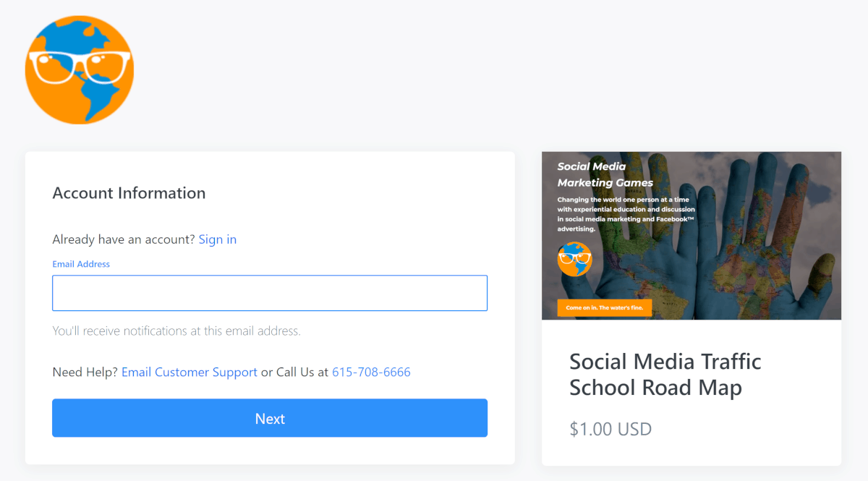The width and height of the screenshot is (868, 481).
Task: Click the painted hands banner image
Action: tap(692, 236)
